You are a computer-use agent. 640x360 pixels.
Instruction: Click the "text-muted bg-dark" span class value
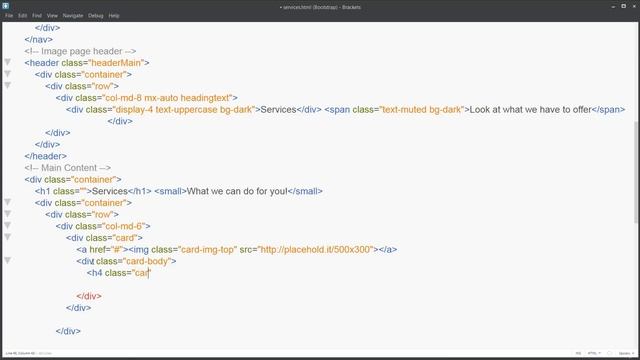pos(422,109)
